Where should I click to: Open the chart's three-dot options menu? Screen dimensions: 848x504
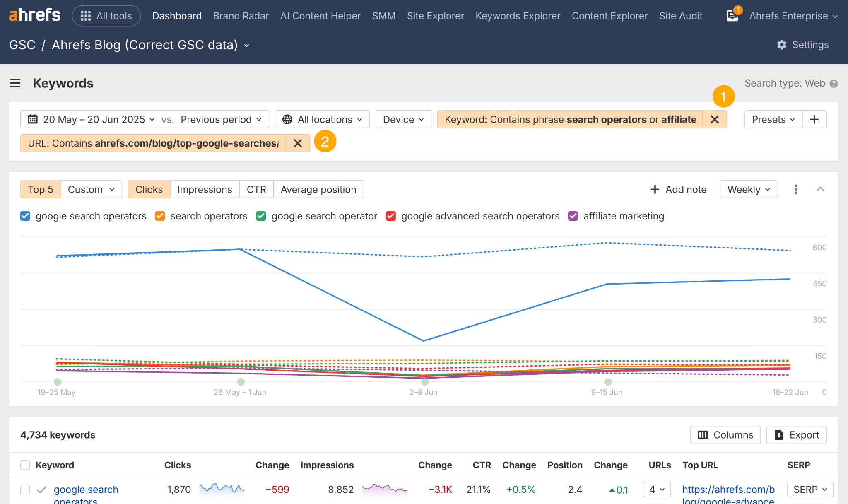click(796, 189)
